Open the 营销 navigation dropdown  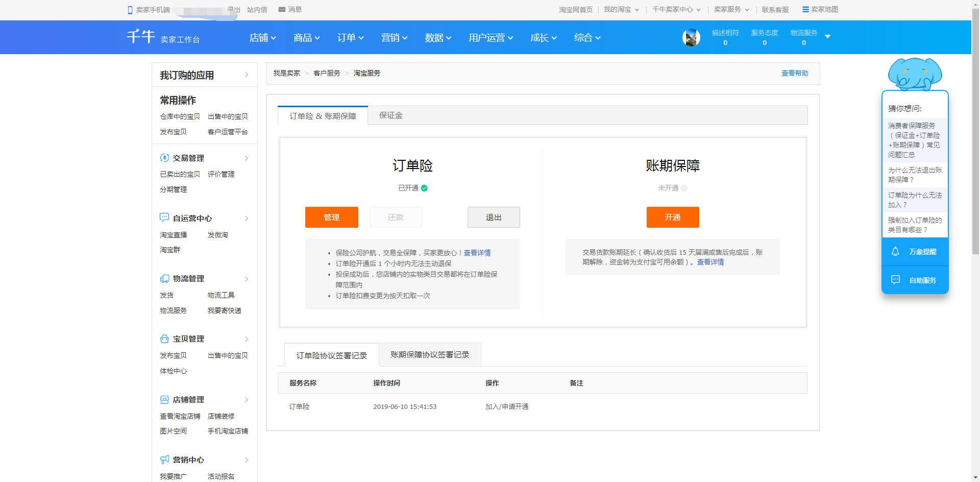point(395,37)
